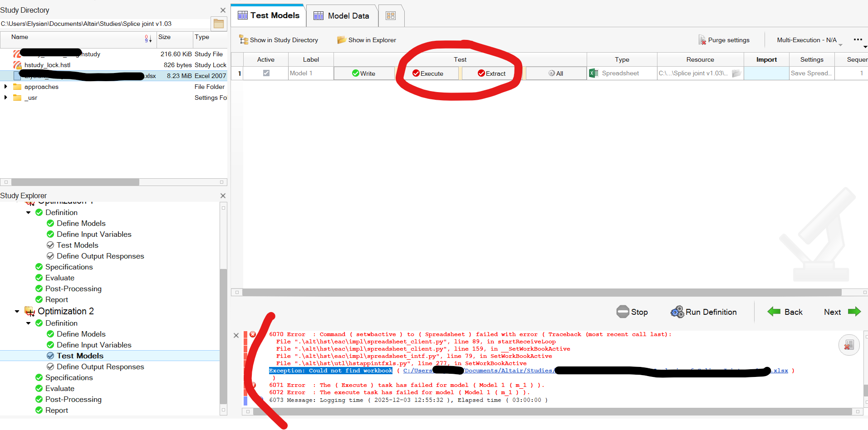Click the Write test button
This screenshot has width=868, height=430.
[364, 73]
